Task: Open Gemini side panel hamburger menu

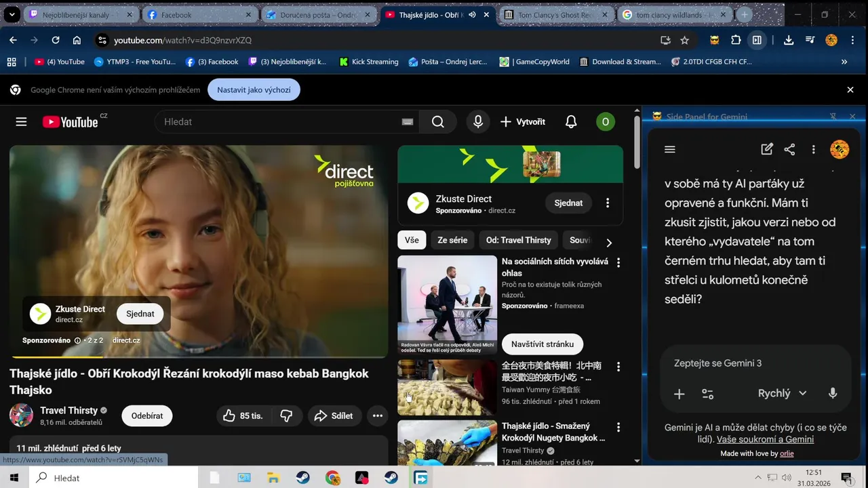Action: coord(670,149)
